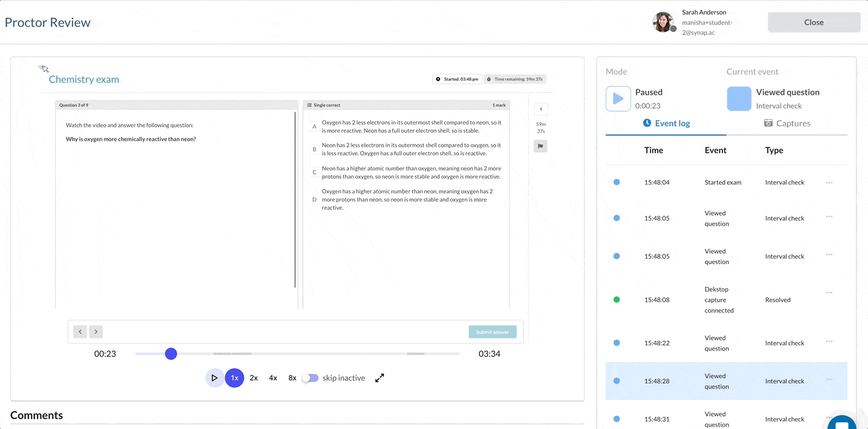This screenshot has height=429, width=868.
Task: Switch to the Captures tab
Action: click(x=786, y=123)
